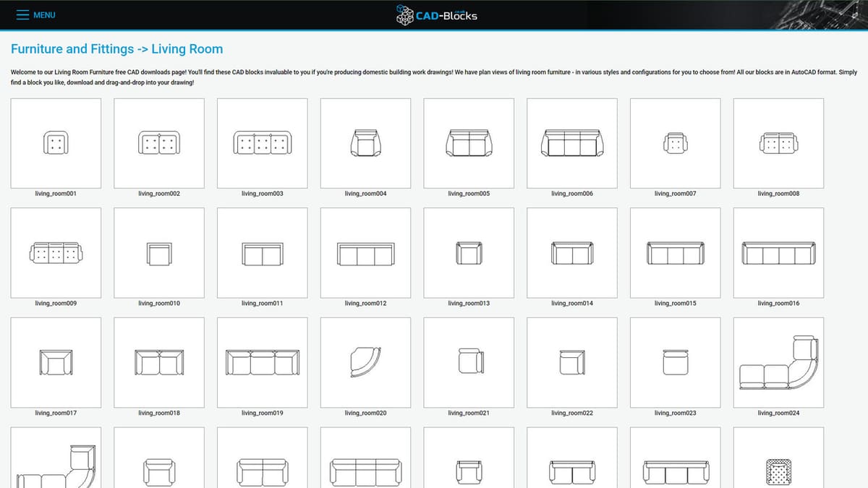This screenshot has width=868, height=488.
Task: Open the living_room013 armchair thumbnail
Action: coord(469,253)
